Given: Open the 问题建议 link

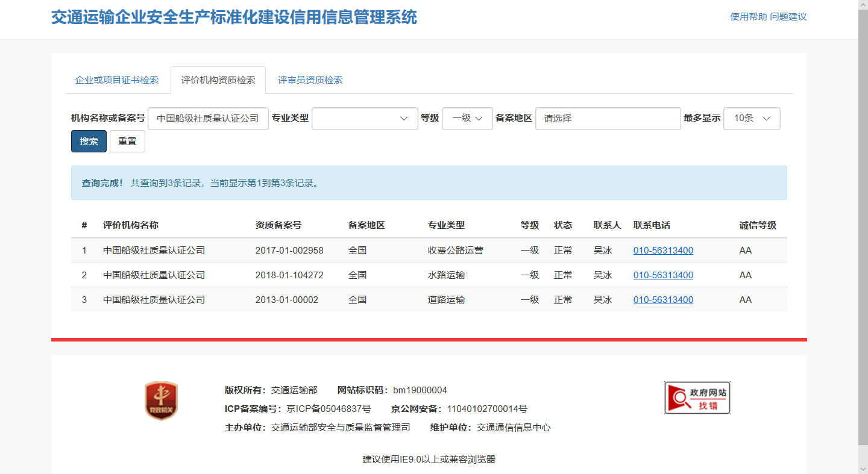Looking at the screenshot, I should pyautogui.click(x=788, y=17).
